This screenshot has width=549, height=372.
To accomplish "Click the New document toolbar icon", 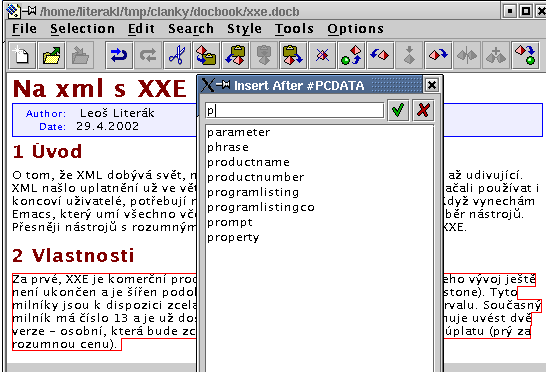I will (x=22, y=55).
